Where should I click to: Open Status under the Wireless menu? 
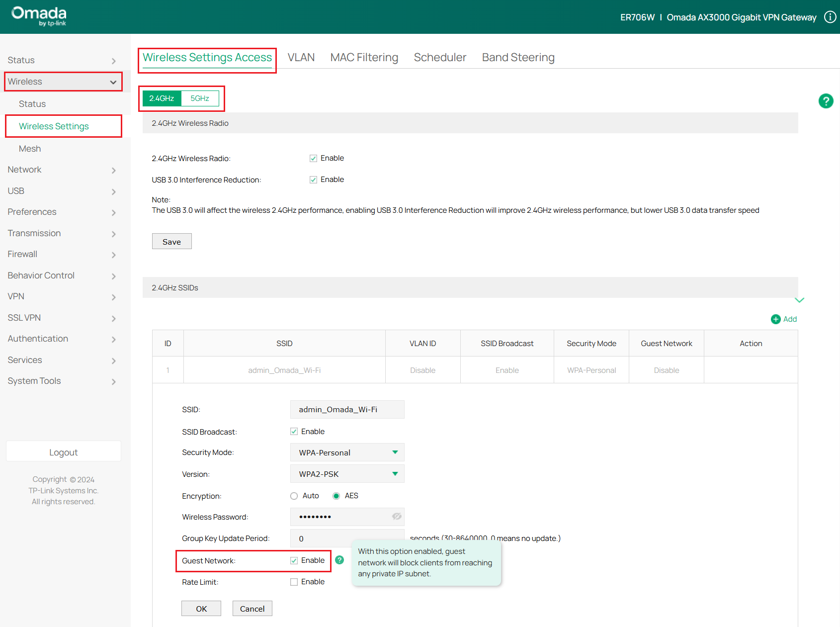32,104
